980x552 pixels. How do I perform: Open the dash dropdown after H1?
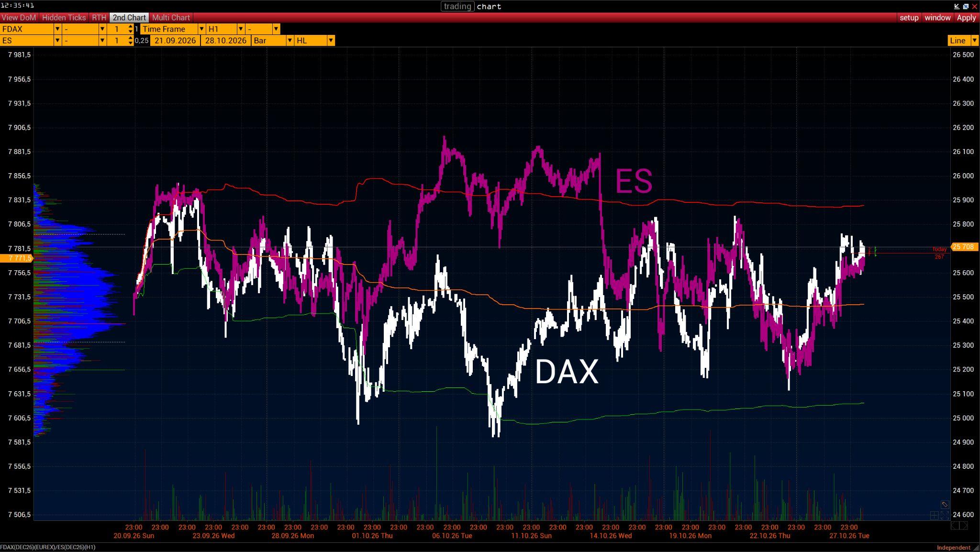tap(276, 29)
